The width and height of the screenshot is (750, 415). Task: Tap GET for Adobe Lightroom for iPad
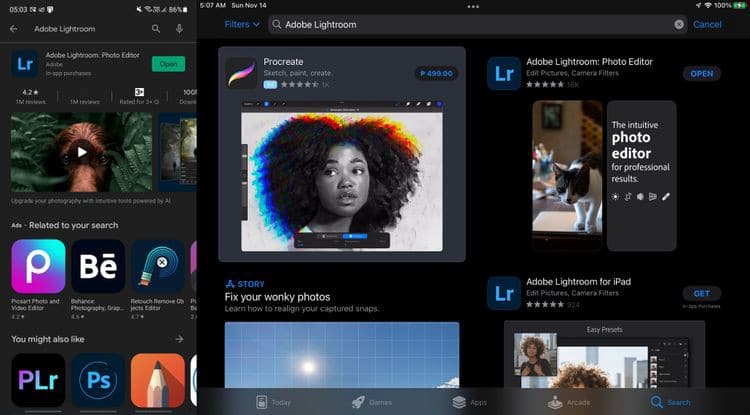click(701, 293)
